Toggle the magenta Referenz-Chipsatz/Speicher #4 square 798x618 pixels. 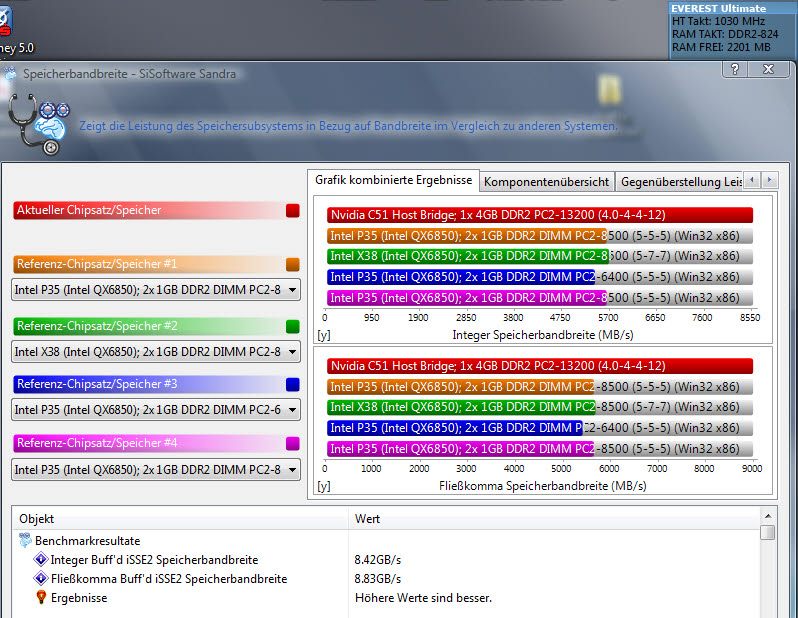293,443
